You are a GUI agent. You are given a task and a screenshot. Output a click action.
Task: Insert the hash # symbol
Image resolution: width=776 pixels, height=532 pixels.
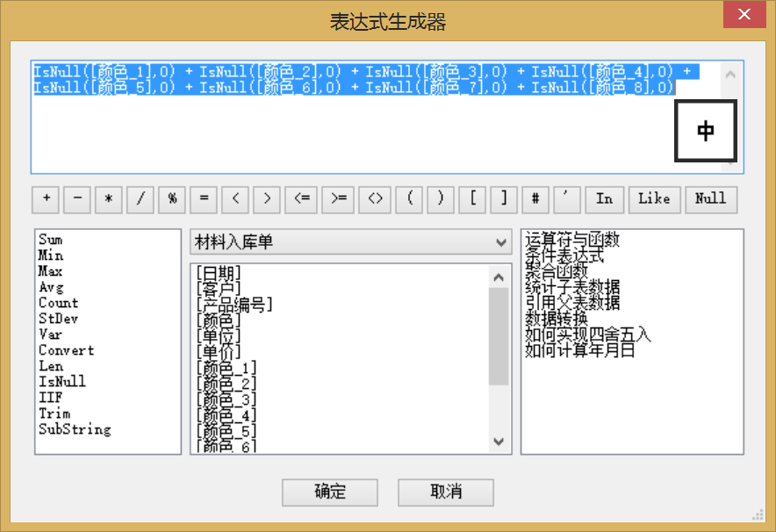pyautogui.click(x=536, y=200)
